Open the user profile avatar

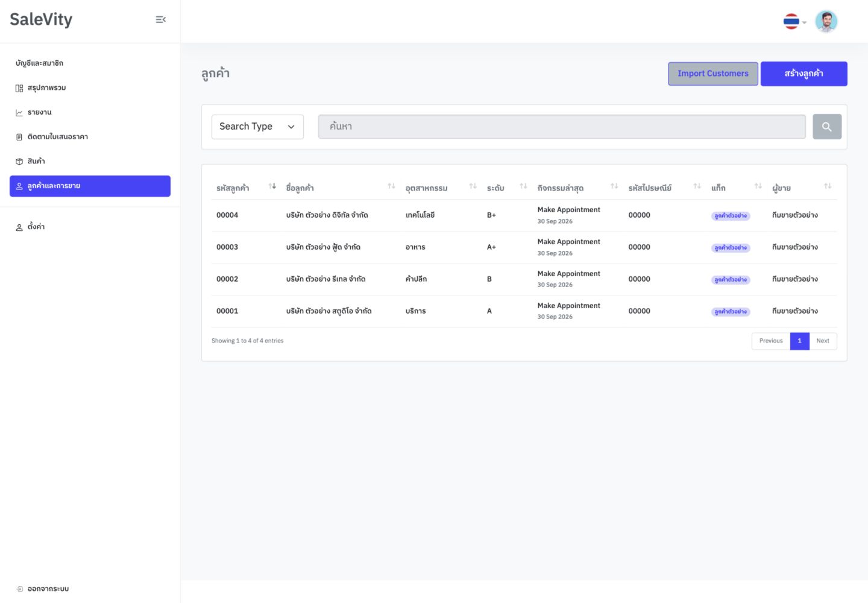tap(826, 22)
